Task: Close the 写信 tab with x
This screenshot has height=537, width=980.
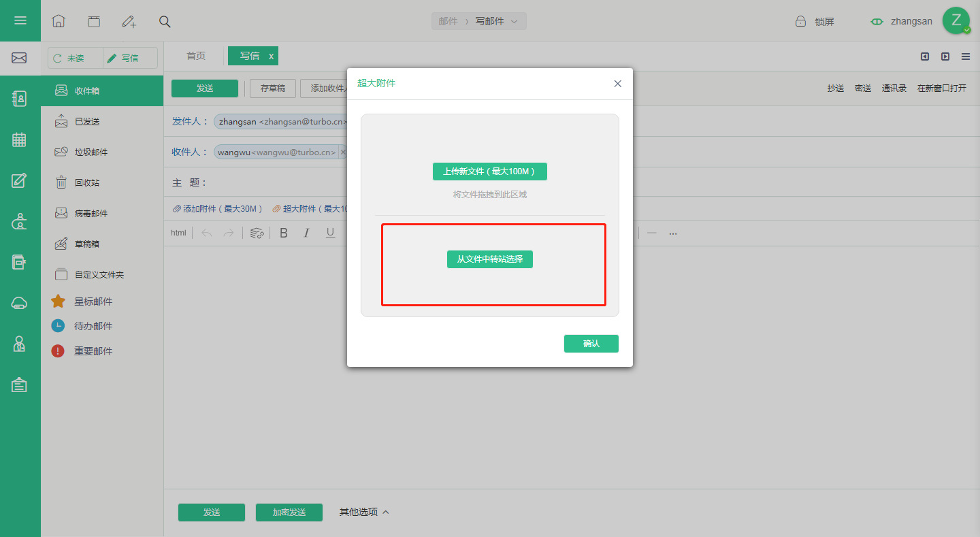Action: [x=271, y=56]
